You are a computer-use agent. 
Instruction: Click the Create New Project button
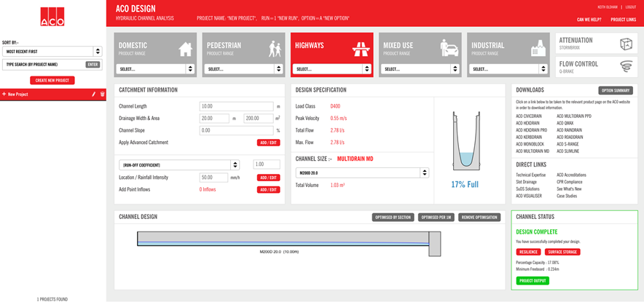tap(52, 80)
